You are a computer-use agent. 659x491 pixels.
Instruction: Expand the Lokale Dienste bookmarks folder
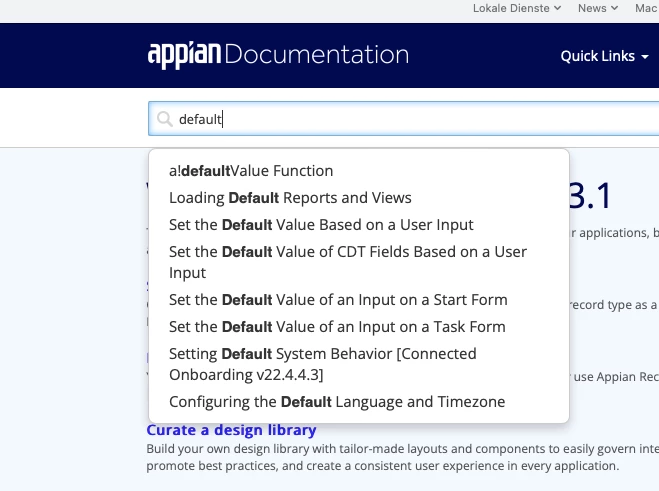point(517,8)
